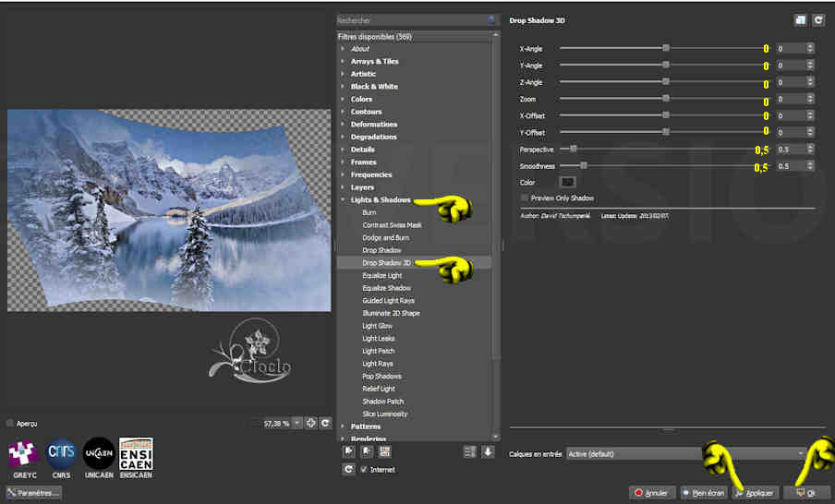
Task: Open the Calques en entrée dropdown
Action: click(685, 453)
